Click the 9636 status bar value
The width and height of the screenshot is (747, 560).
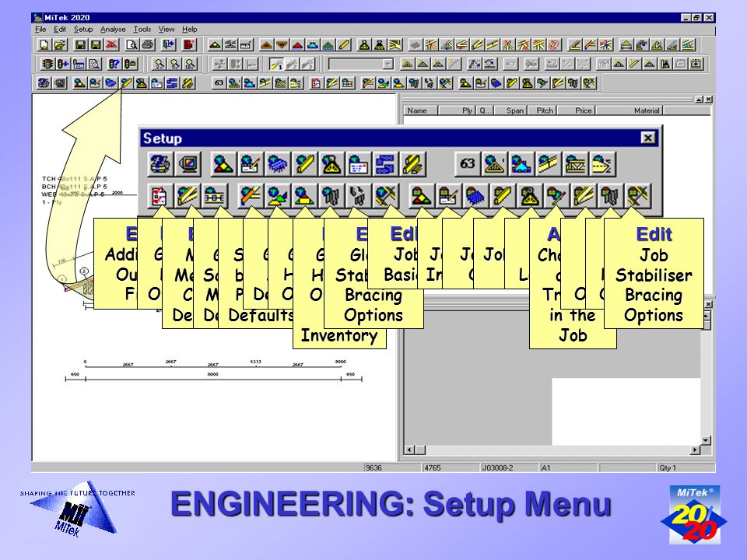coord(391,467)
